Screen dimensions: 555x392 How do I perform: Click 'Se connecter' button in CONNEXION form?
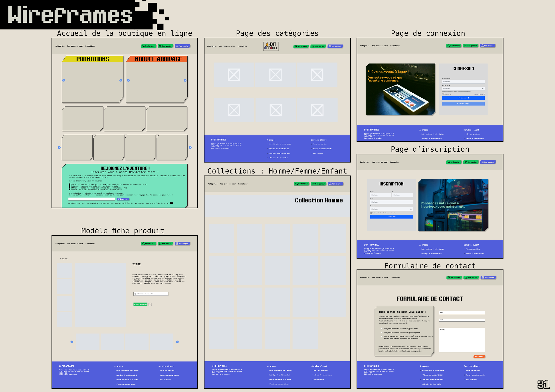[x=463, y=98]
